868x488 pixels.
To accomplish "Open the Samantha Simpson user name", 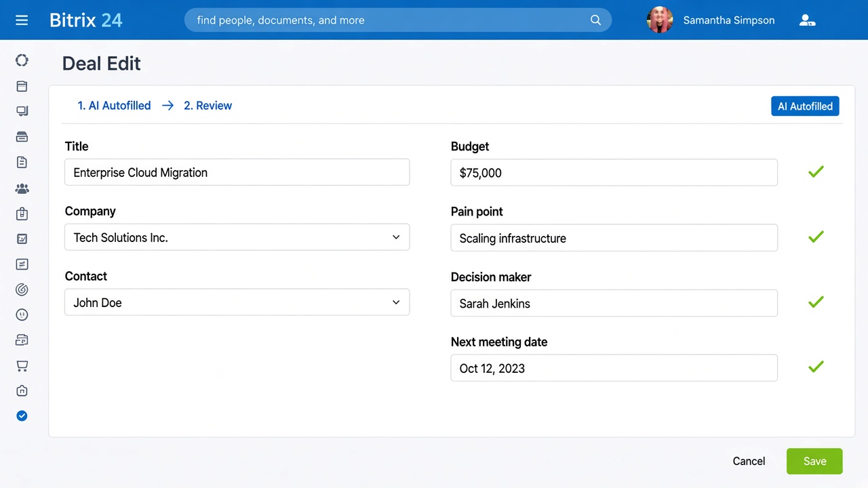I will pos(729,20).
